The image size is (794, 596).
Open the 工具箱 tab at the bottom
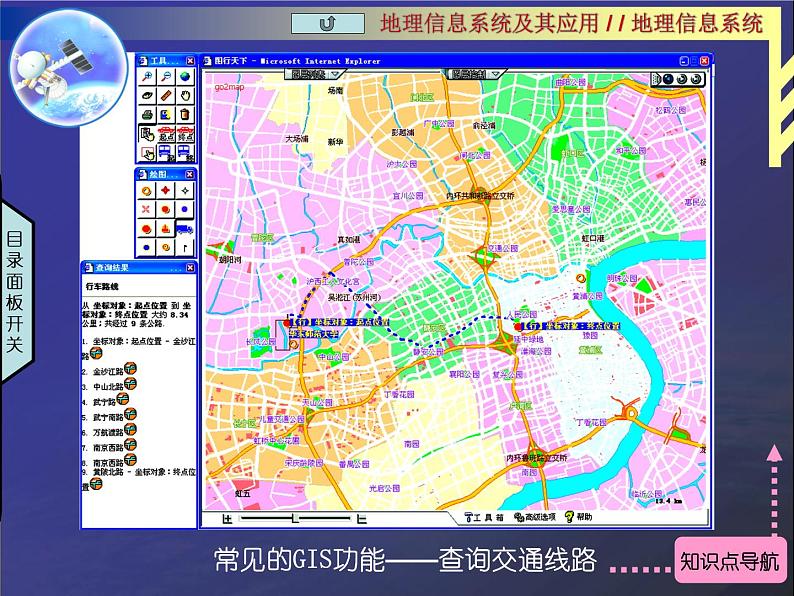pyautogui.click(x=483, y=517)
